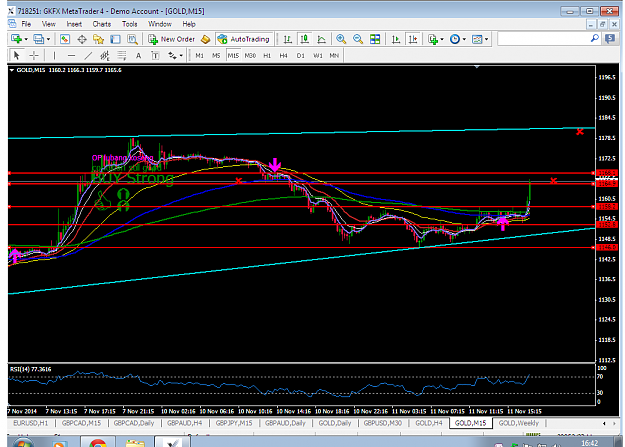Switch to M30 timeframe

click(250, 55)
